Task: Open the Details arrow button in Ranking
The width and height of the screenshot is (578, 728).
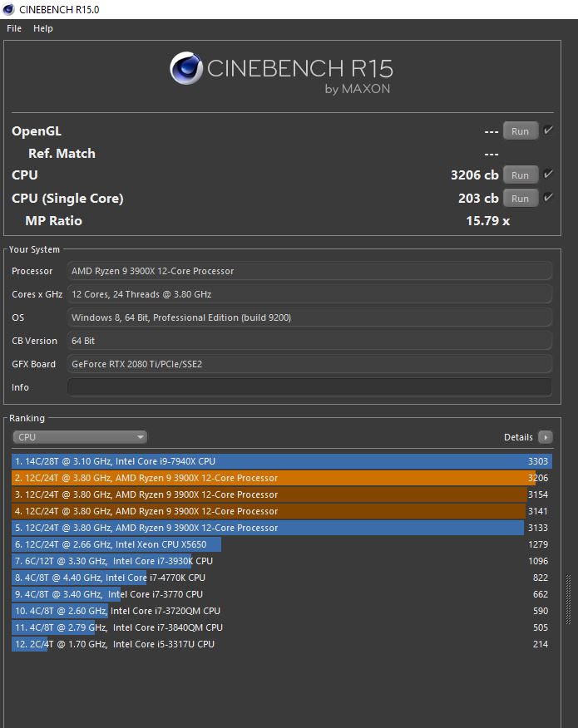Action: coord(546,437)
